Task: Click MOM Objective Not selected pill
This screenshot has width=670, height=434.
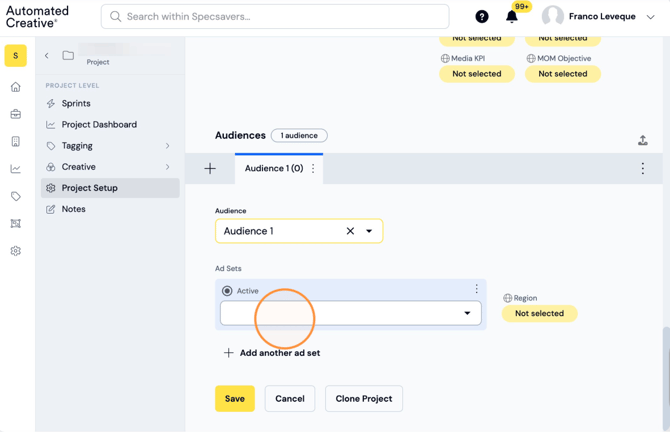Action: click(563, 73)
